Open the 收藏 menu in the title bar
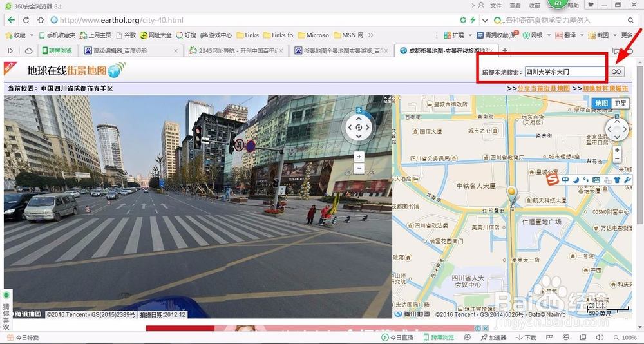The image size is (644, 344). click(535, 5)
